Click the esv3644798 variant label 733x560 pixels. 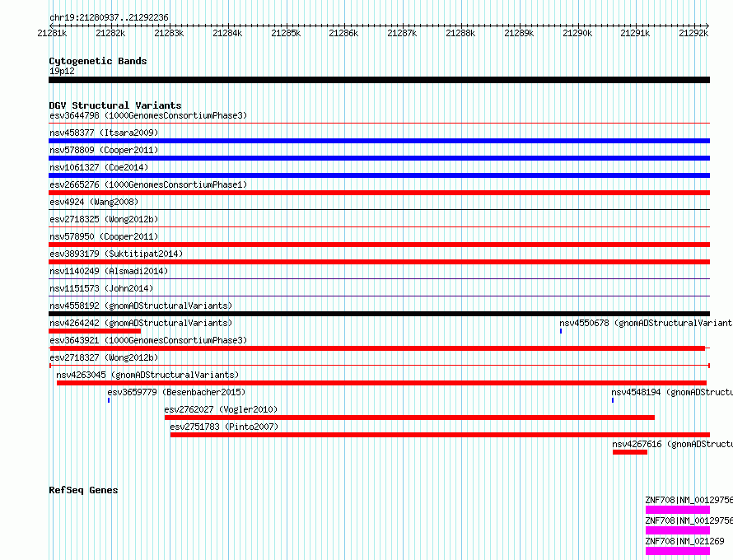[x=148, y=115]
